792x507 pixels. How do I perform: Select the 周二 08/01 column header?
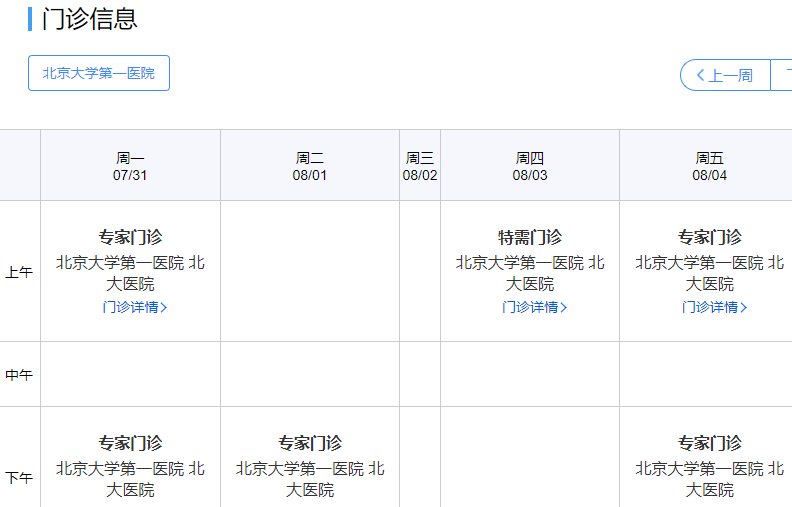tap(310, 166)
